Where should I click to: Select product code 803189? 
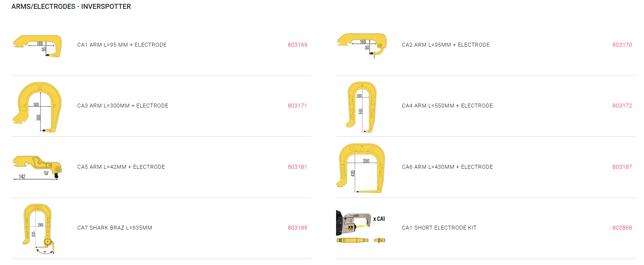298,228
